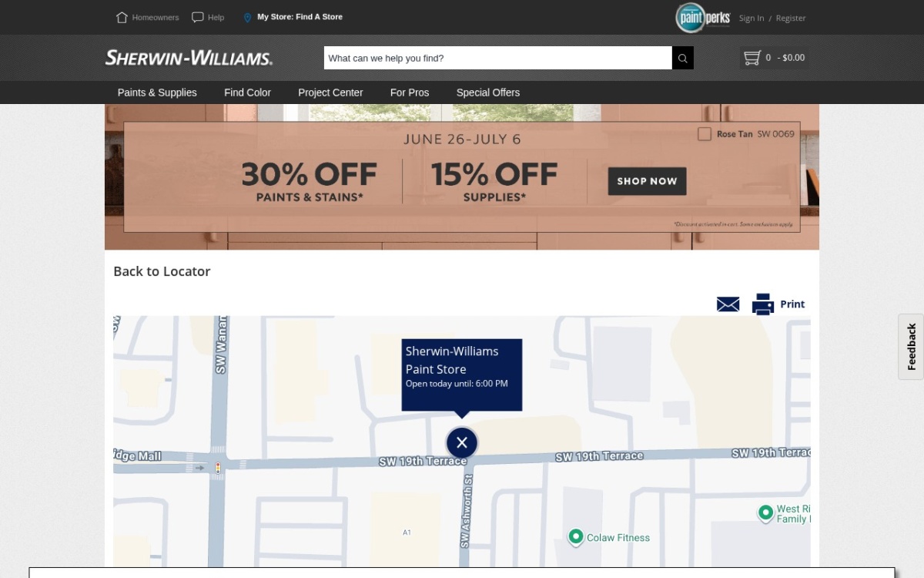
Task: Open Find Color menu
Action: [x=247, y=92]
